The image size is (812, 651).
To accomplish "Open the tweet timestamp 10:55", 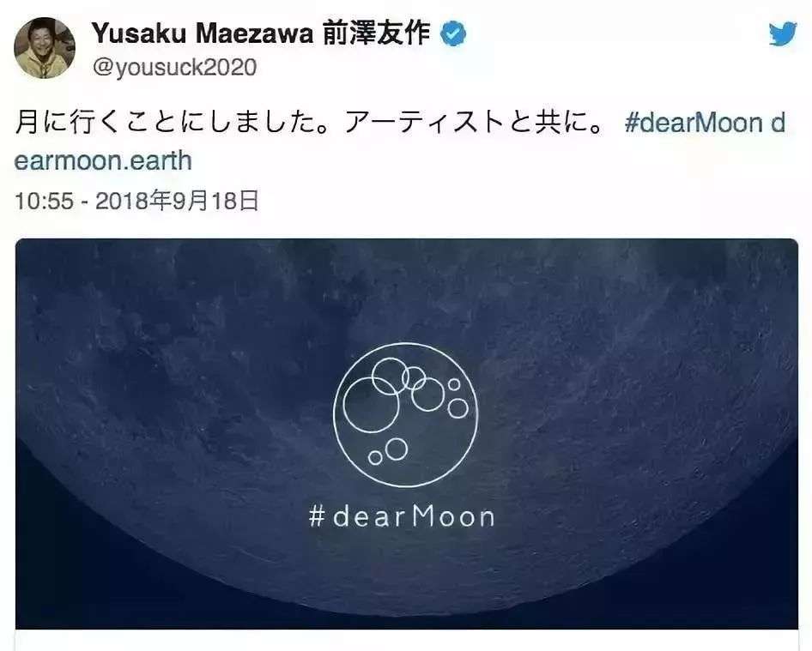I will [44, 201].
